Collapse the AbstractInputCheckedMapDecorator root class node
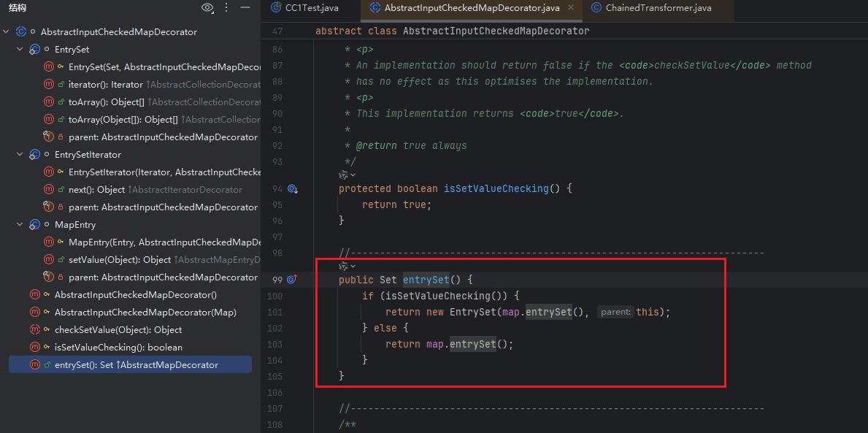The image size is (868, 433). (x=7, y=32)
